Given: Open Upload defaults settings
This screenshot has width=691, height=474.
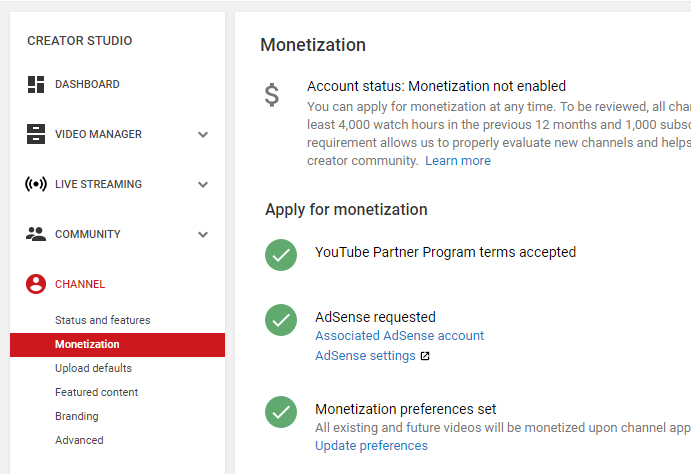Looking at the screenshot, I should (93, 368).
